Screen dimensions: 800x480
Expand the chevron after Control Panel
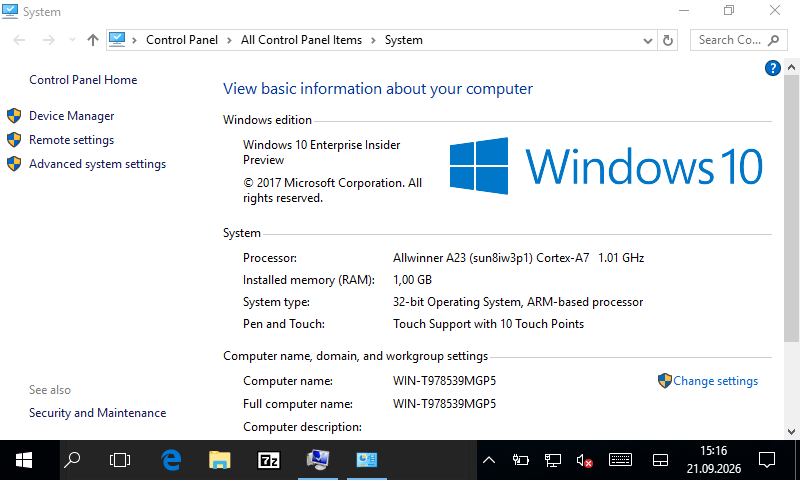pyautogui.click(x=229, y=40)
